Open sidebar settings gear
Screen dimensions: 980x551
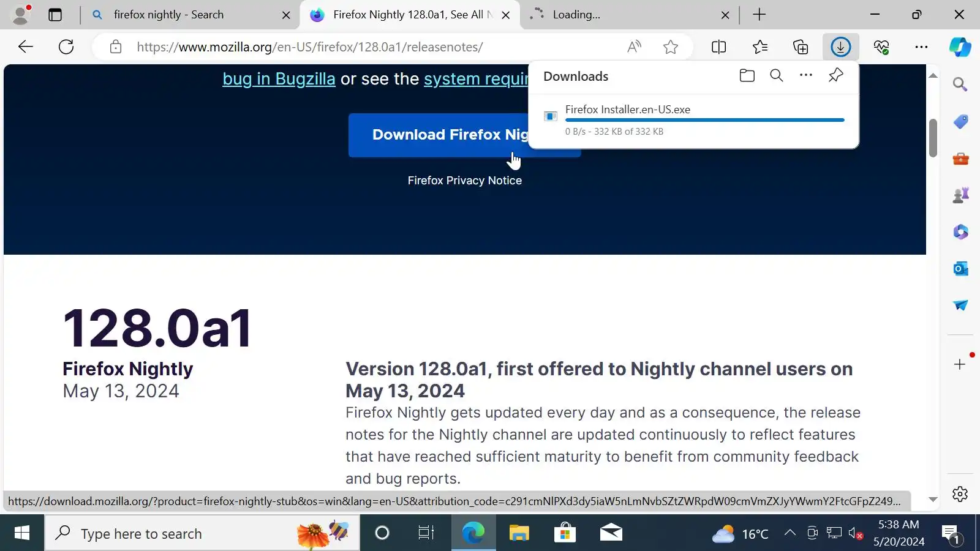(960, 493)
